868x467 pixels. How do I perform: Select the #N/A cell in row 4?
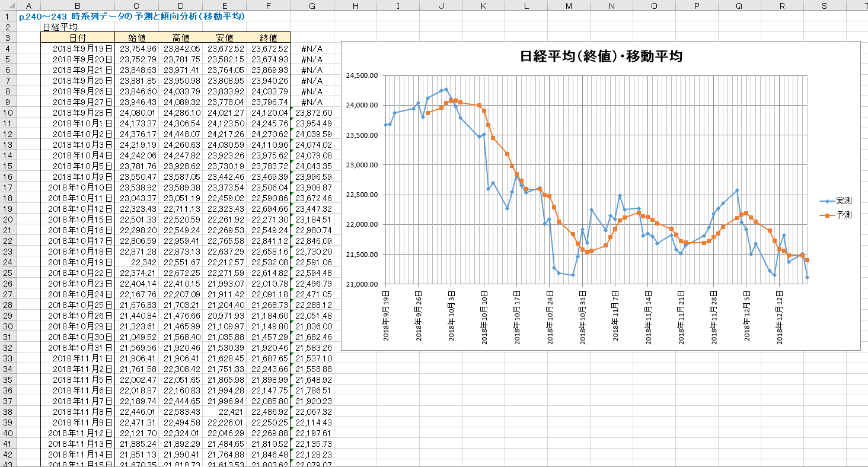pyautogui.click(x=312, y=48)
